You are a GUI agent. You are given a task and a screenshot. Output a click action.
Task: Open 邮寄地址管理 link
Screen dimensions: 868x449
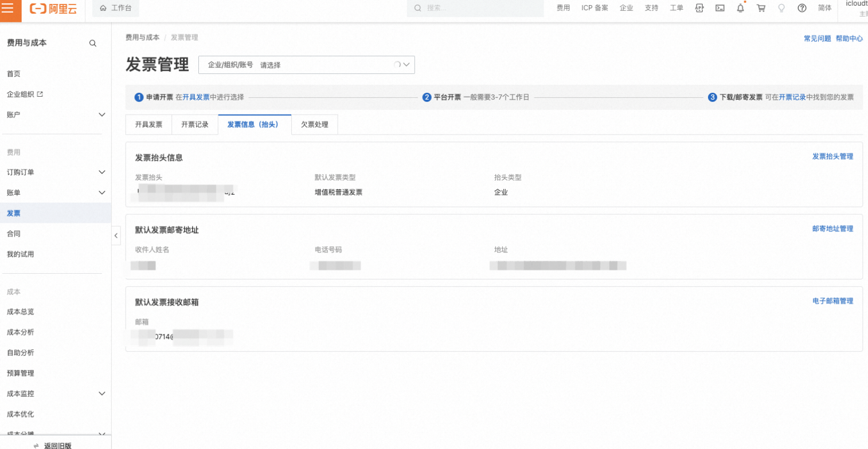click(x=832, y=229)
